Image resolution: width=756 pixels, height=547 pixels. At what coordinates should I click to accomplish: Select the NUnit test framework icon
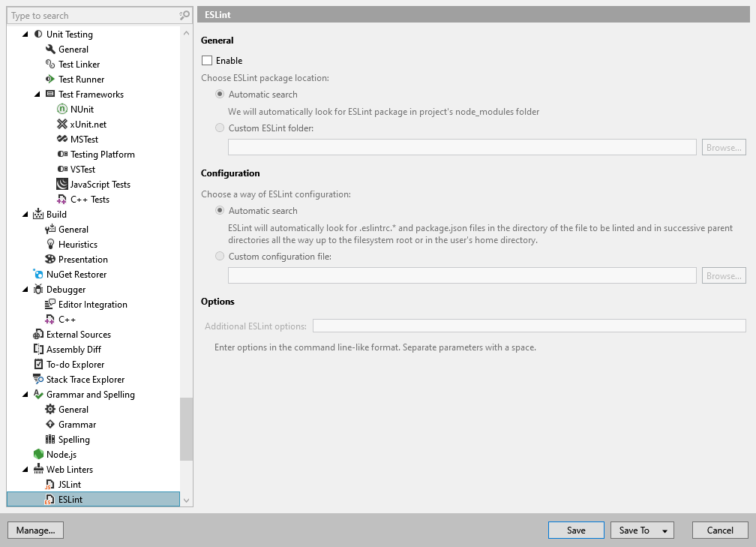point(61,109)
